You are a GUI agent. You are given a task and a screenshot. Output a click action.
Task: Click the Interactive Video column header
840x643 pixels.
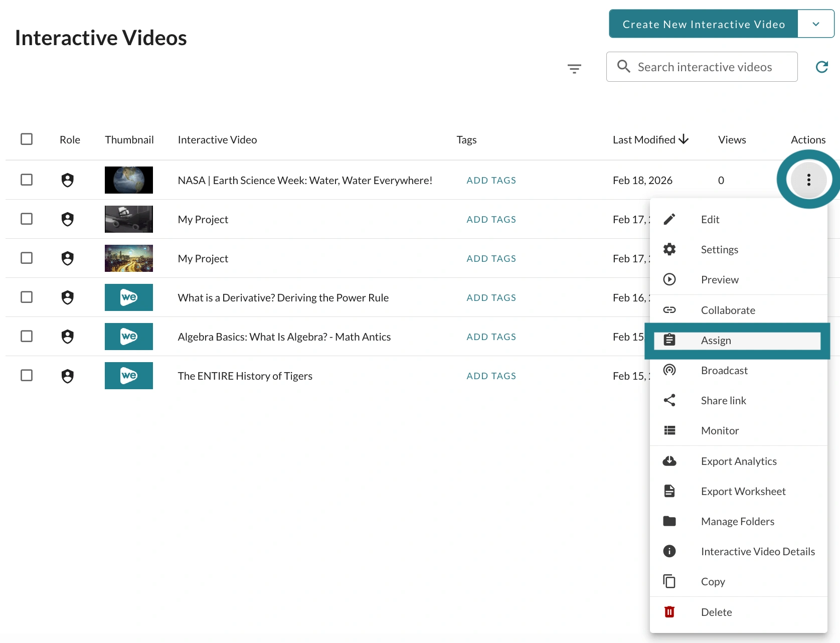(x=217, y=139)
